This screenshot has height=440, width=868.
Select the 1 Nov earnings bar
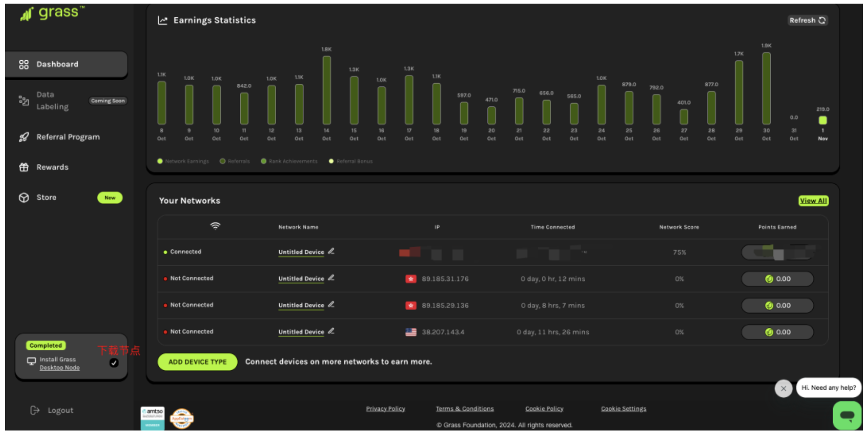(x=823, y=120)
